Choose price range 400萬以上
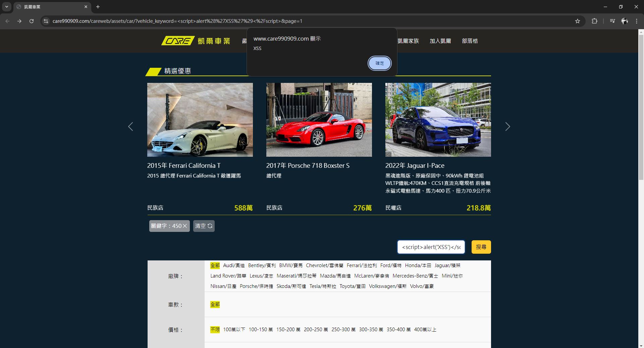Screen dimensions: 644x348 tap(425, 330)
